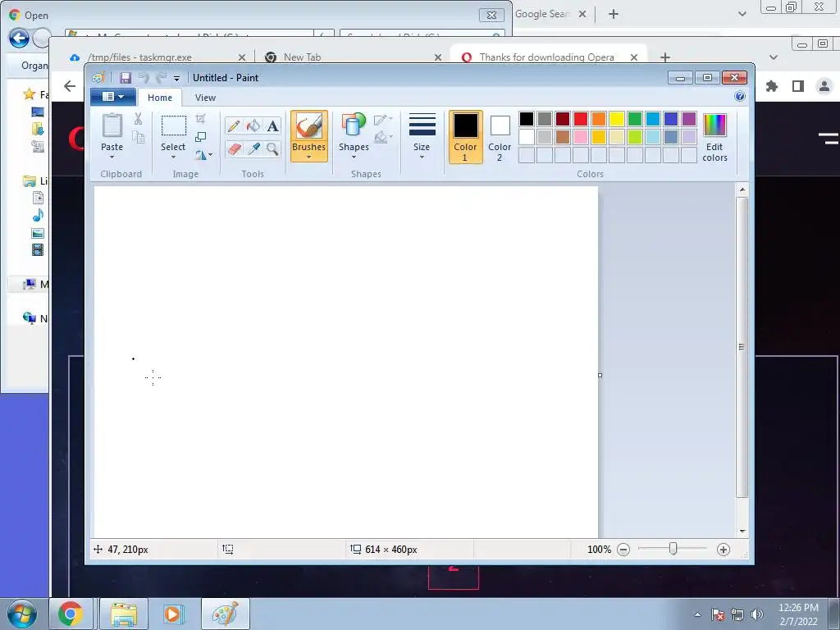Viewport: 840px width, 630px height.
Task: Expand the Brushes dropdown arrow
Action: tap(309, 157)
